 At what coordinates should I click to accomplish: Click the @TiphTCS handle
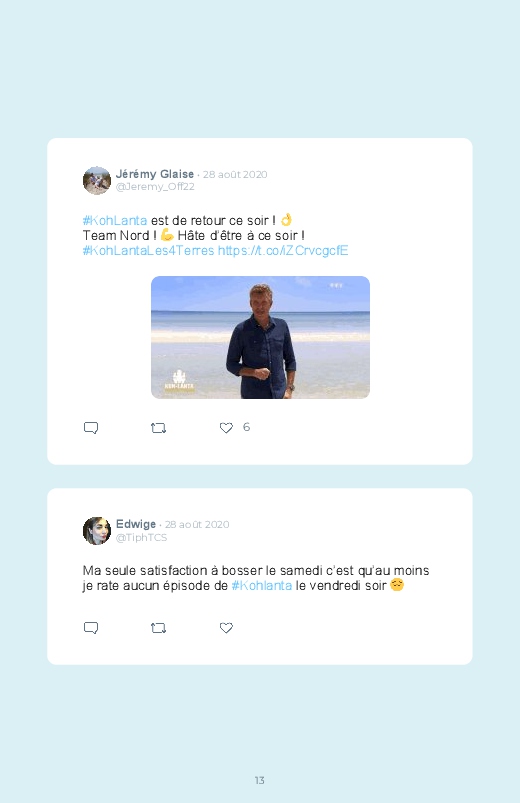141,537
